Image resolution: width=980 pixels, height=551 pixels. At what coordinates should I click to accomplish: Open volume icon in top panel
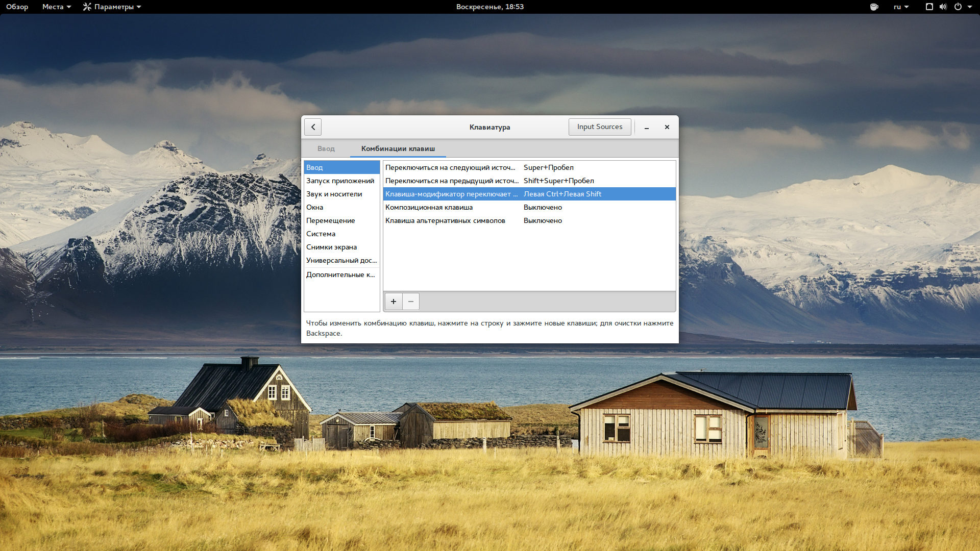click(x=943, y=7)
